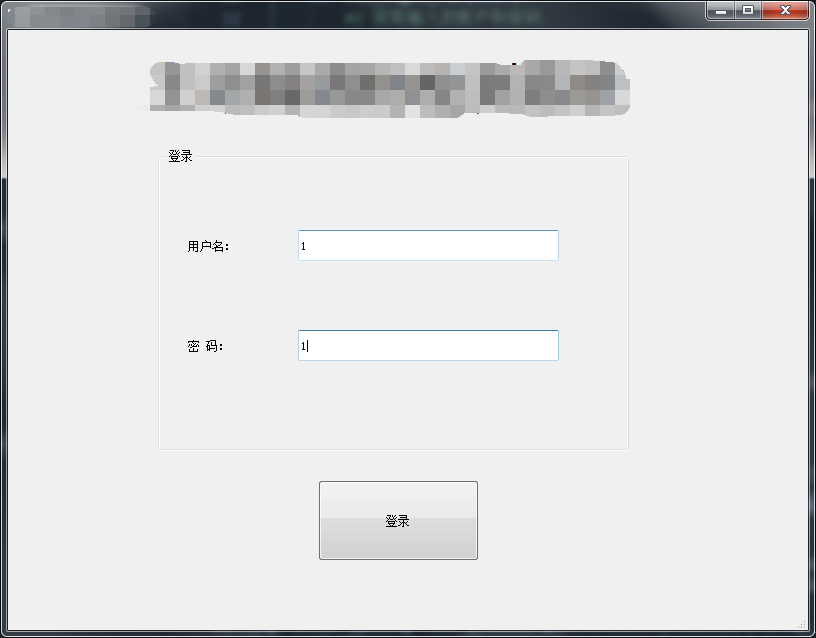
Task: Maximize the login window
Action: coord(748,10)
